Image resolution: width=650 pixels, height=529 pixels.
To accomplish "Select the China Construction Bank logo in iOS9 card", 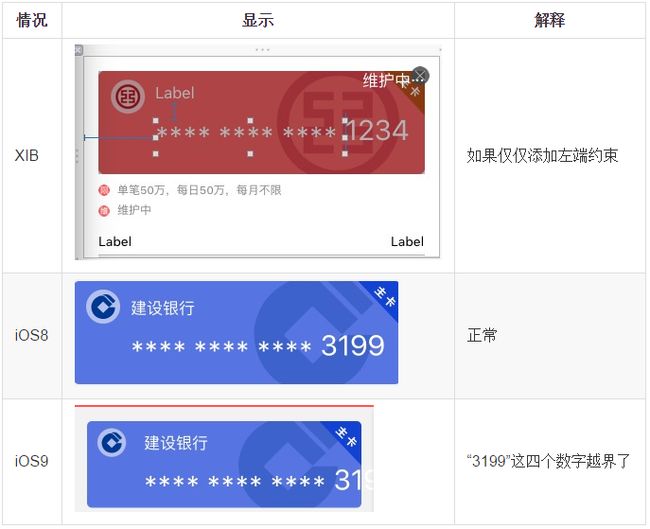I will tap(112, 443).
